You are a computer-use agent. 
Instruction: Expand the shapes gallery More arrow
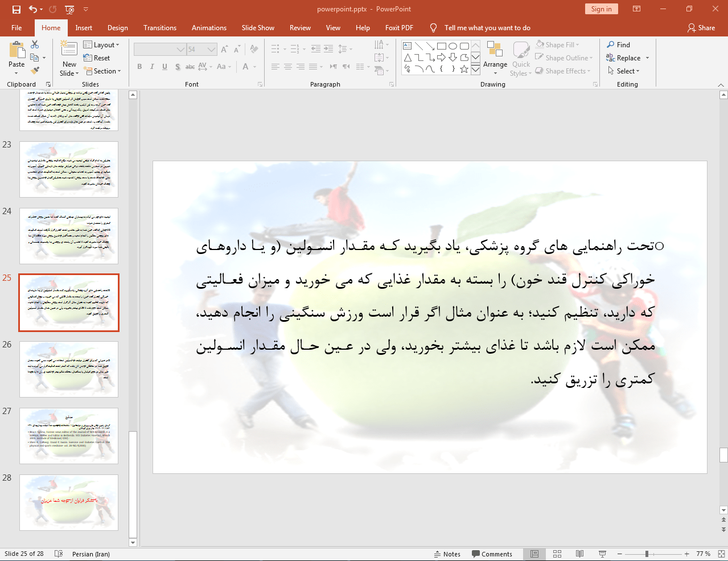pos(475,69)
